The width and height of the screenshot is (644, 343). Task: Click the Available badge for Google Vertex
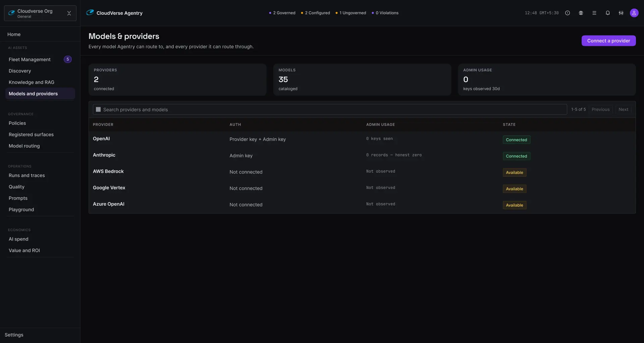(x=515, y=189)
